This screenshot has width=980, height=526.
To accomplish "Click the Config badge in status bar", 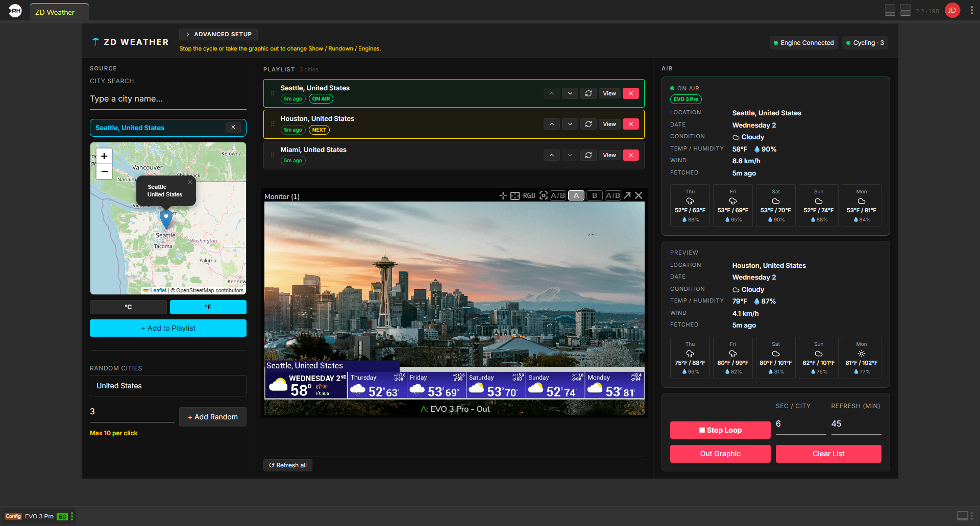I will [13, 516].
